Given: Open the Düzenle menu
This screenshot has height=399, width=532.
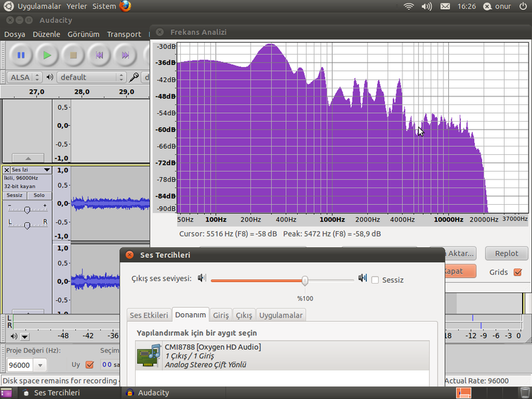Looking at the screenshot, I should (x=47, y=35).
